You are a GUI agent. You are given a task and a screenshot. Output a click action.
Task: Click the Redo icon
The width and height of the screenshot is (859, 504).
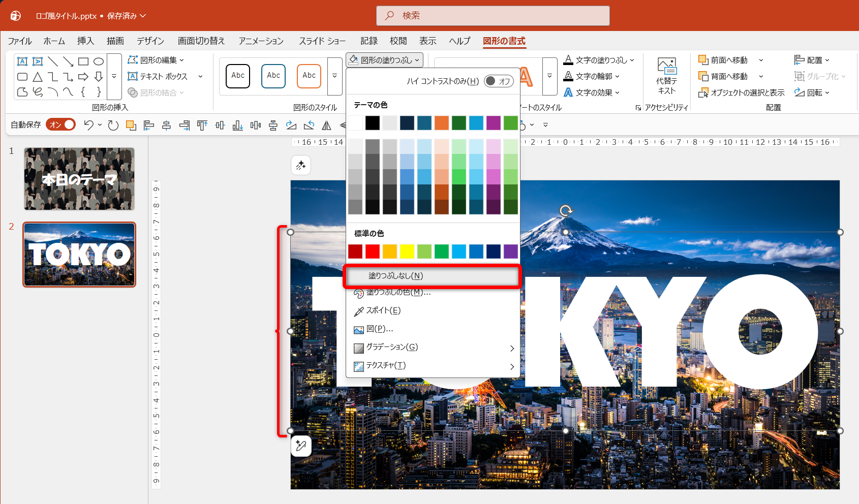pos(113,125)
